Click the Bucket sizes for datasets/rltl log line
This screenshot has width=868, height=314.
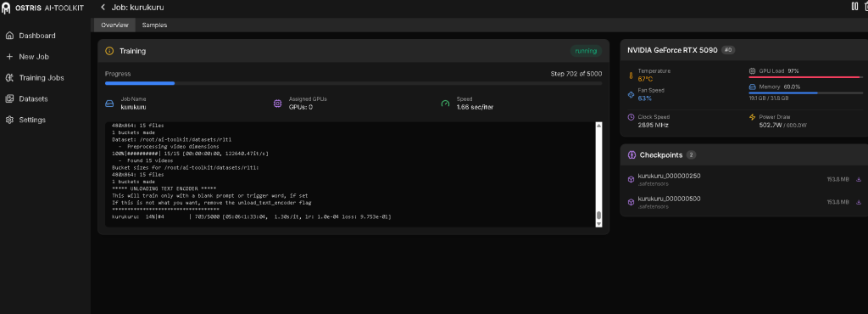pyautogui.click(x=186, y=167)
